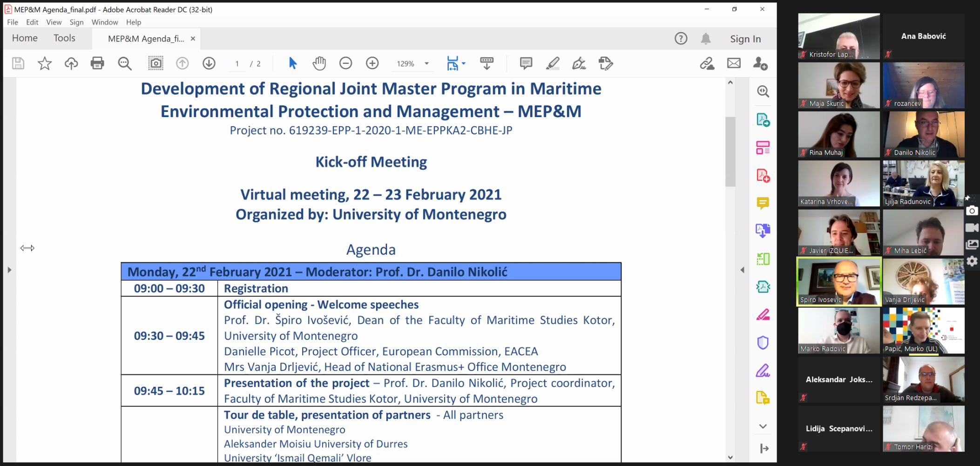Open the Add comment sticky note tool
This screenshot has height=466, width=980.
[526, 63]
